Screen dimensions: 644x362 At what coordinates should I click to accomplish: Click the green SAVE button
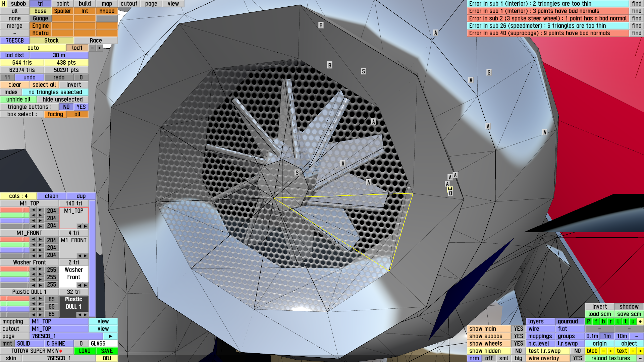[107, 351]
